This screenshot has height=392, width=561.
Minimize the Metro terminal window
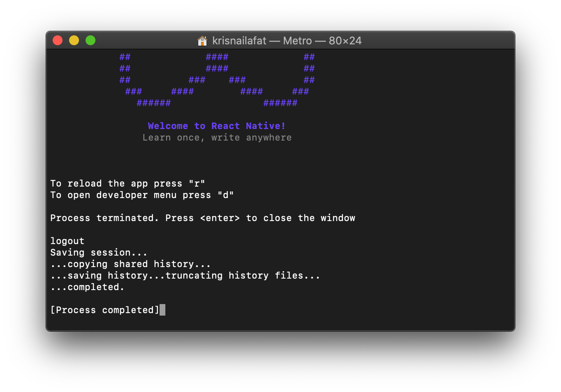pos(74,40)
